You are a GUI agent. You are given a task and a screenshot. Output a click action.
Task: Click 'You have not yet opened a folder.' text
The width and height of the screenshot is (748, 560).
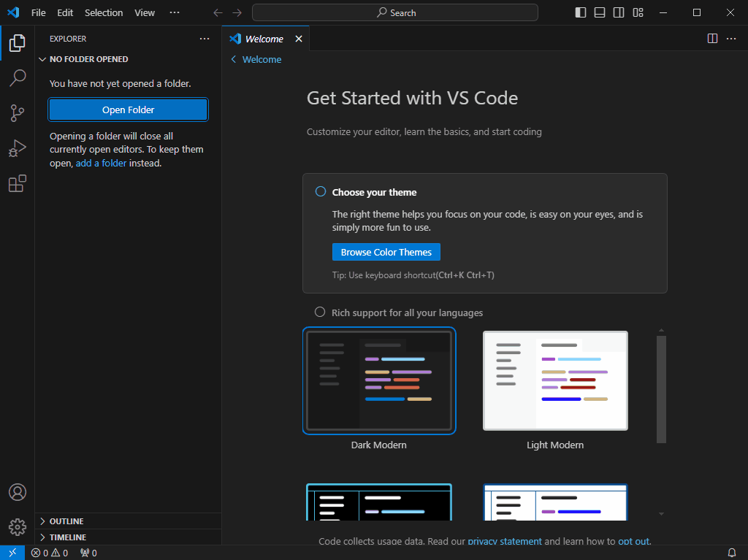pyautogui.click(x=121, y=83)
